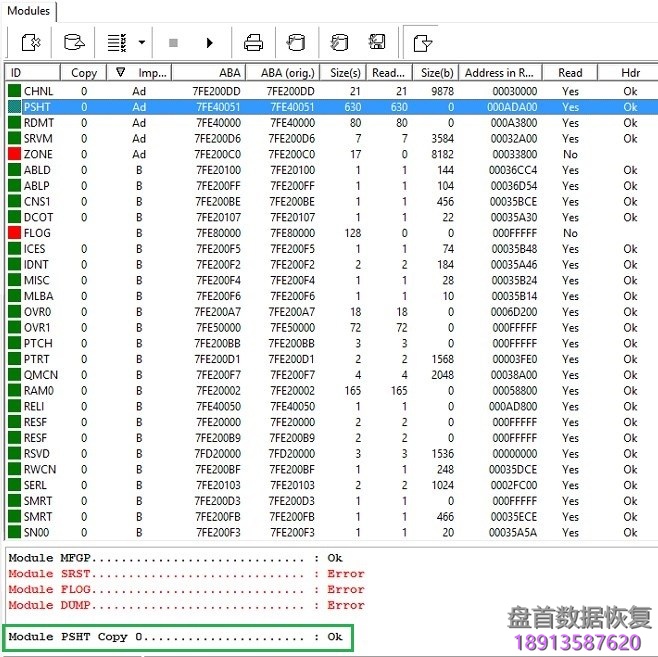Select the ABLP module row
The height and width of the screenshot is (657, 658).
coord(332,186)
